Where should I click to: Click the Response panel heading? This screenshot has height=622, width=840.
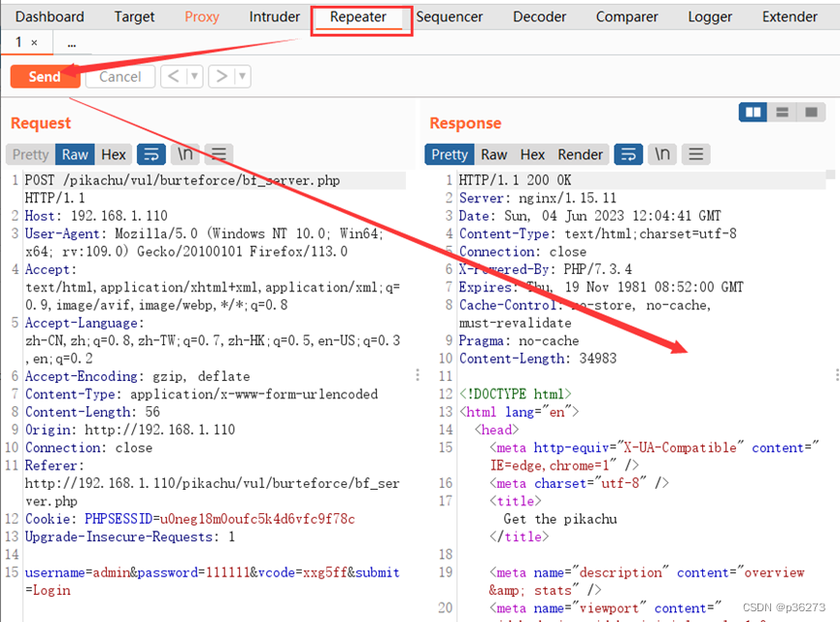465,123
